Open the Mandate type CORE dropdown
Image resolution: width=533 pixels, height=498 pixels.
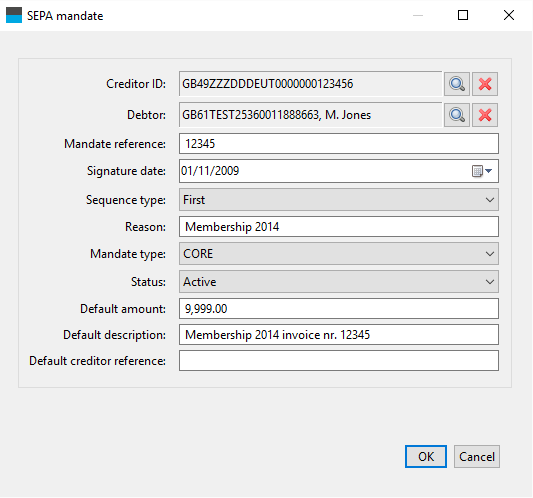(x=339, y=254)
